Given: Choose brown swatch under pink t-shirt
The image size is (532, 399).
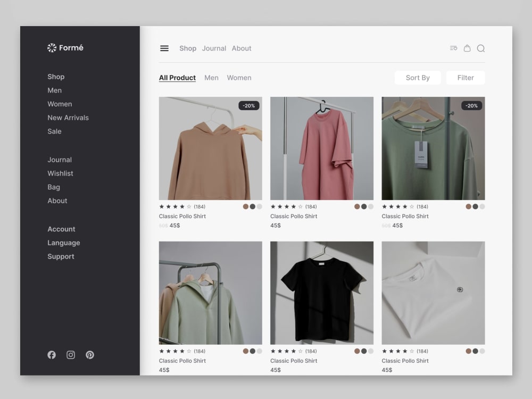Looking at the screenshot, I should (x=357, y=206).
